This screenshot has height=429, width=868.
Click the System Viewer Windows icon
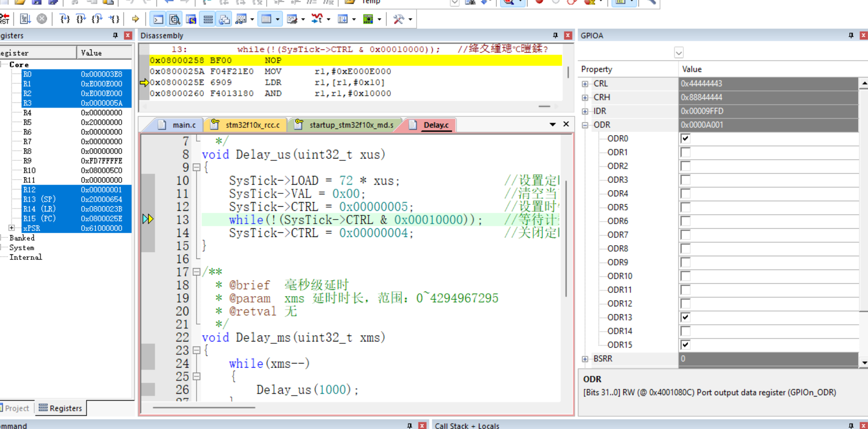click(x=368, y=19)
